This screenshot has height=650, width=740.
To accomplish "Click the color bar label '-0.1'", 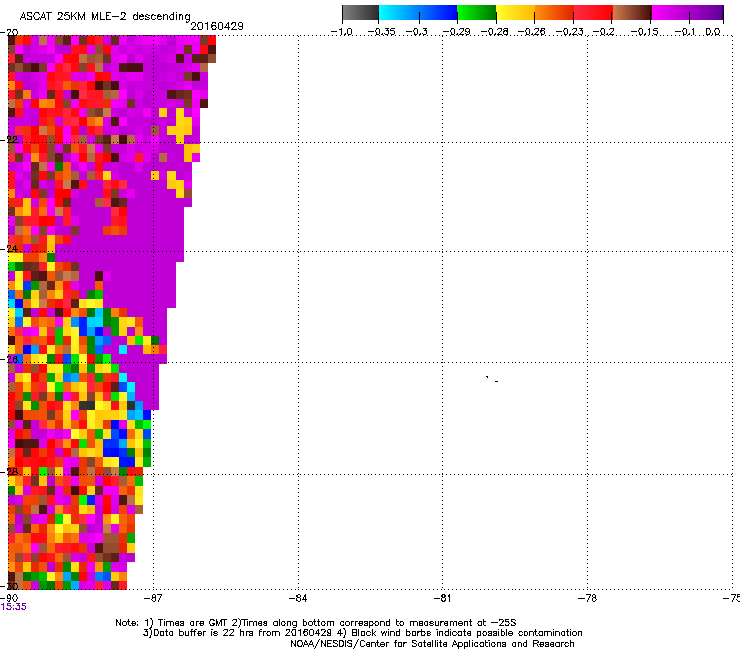I will [685, 32].
